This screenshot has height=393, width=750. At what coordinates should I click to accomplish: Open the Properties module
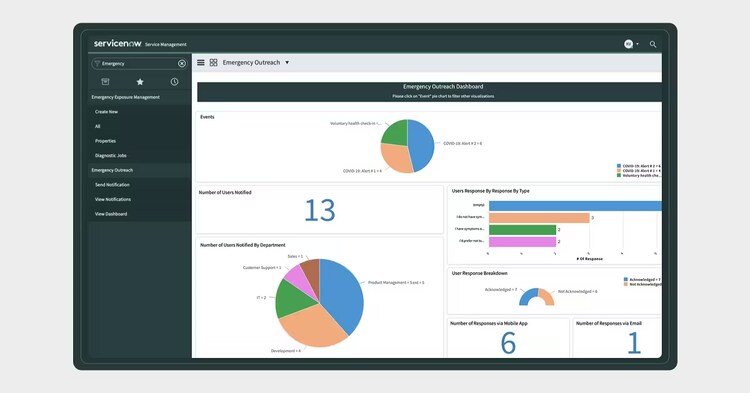105,141
